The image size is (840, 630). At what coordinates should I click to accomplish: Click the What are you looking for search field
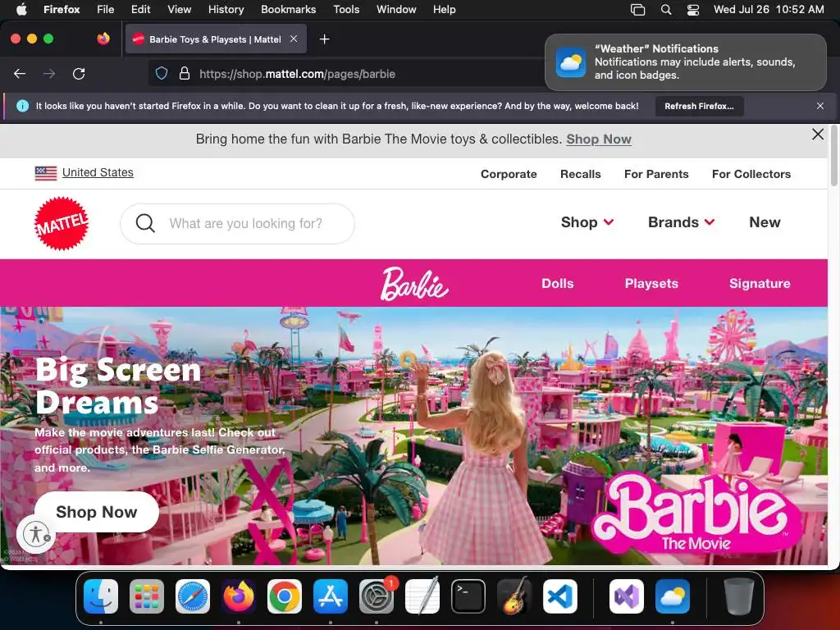[x=237, y=223]
